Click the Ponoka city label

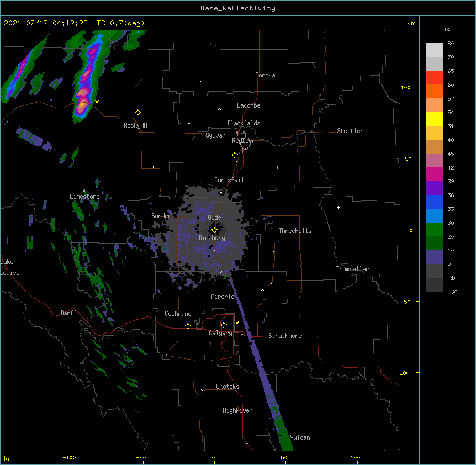pyautogui.click(x=265, y=75)
